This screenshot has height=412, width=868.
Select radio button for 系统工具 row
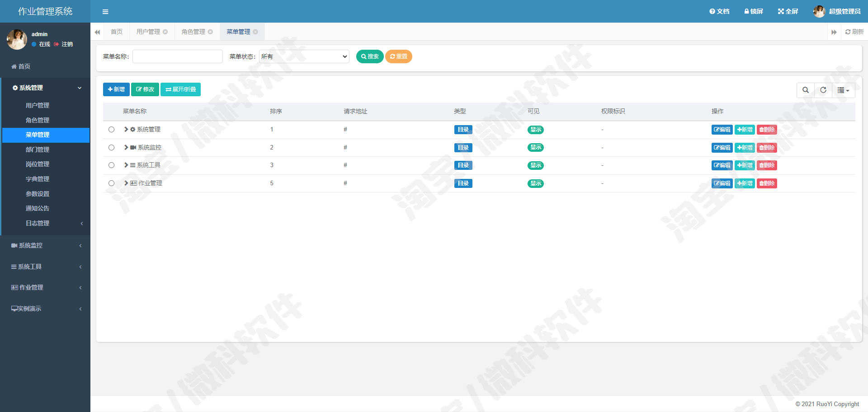pyautogui.click(x=111, y=165)
